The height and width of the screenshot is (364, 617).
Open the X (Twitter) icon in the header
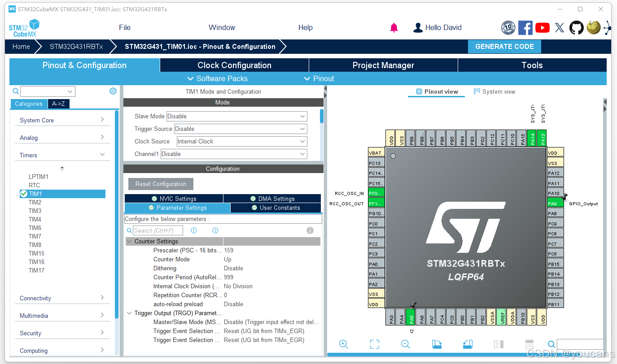click(560, 28)
